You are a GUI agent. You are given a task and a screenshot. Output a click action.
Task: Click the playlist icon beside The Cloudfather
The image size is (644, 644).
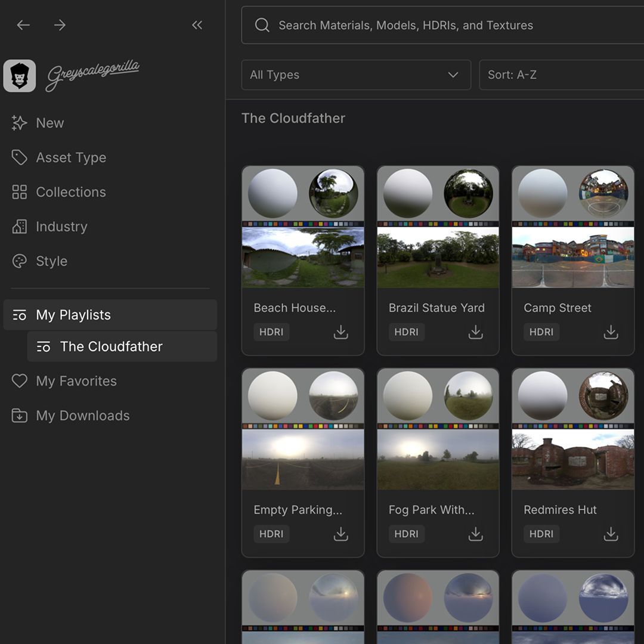point(43,346)
